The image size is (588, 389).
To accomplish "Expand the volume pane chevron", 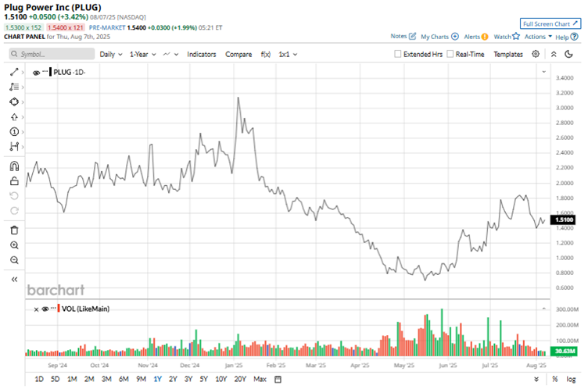I will point(543,309).
